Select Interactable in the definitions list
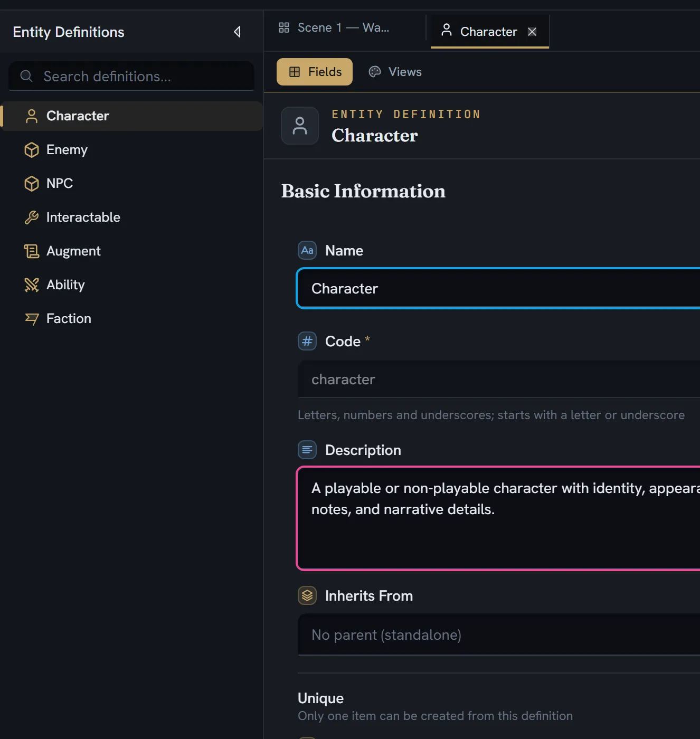This screenshot has width=700, height=739. tap(132, 217)
